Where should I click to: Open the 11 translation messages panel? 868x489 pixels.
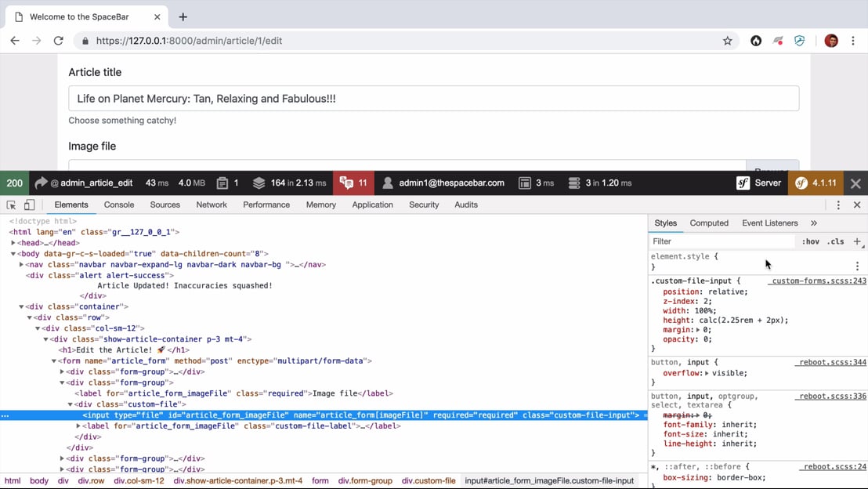click(x=354, y=183)
